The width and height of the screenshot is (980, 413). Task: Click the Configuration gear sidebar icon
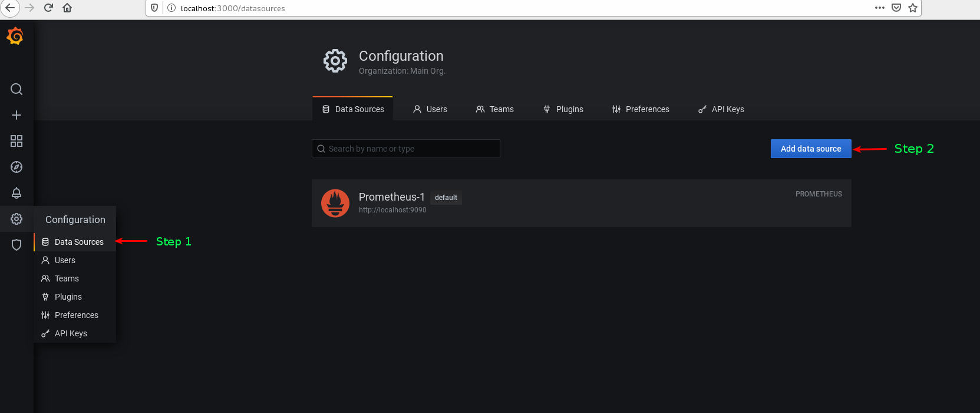click(x=17, y=219)
